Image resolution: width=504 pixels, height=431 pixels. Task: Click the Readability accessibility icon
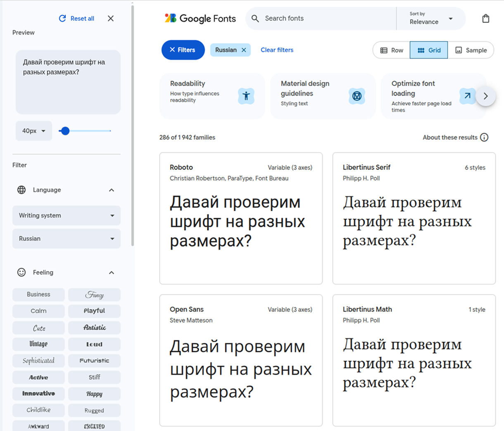pyautogui.click(x=246, y=96)
